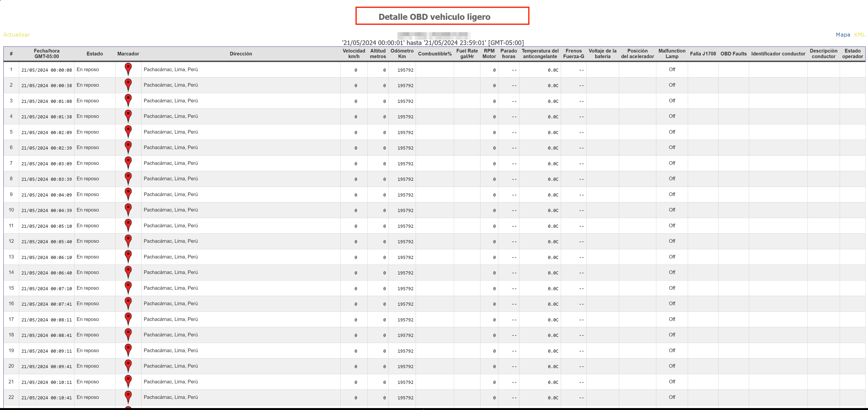Click the Odómetro Km column header
Viewport: 868px width, 410px height.
[x=402, y=54]
